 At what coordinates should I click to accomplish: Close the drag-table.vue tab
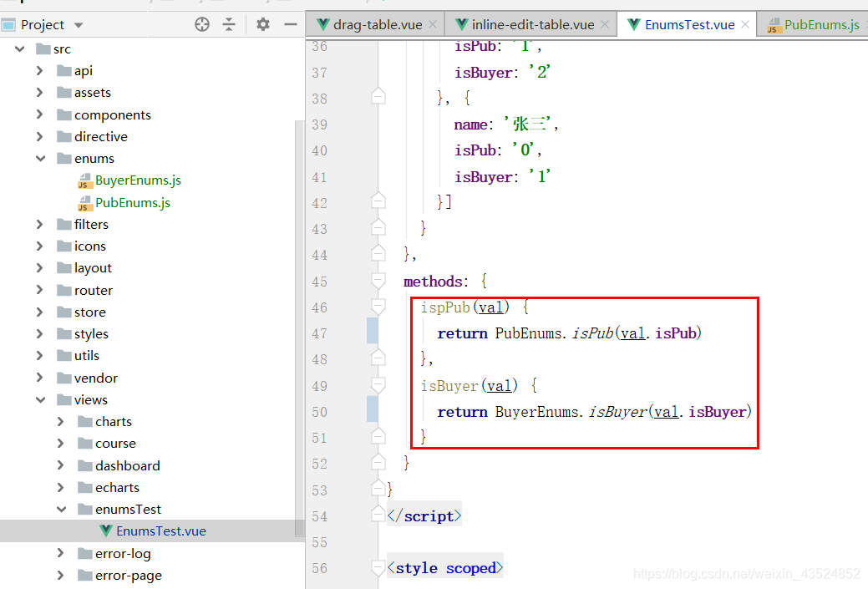coord(433,25)
